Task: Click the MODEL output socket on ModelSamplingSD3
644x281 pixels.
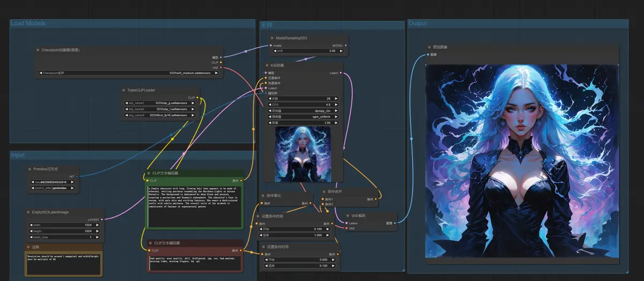Action: tap(346, 46)
